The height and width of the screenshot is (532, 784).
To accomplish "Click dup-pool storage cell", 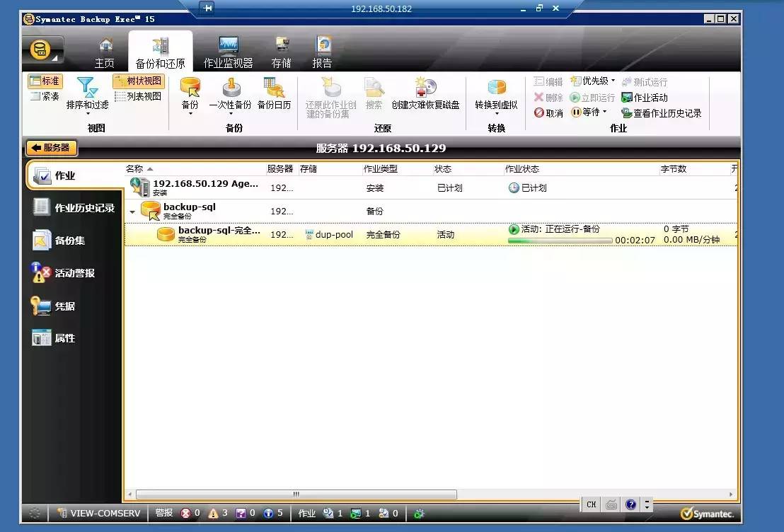I will [x=329, y=234].
